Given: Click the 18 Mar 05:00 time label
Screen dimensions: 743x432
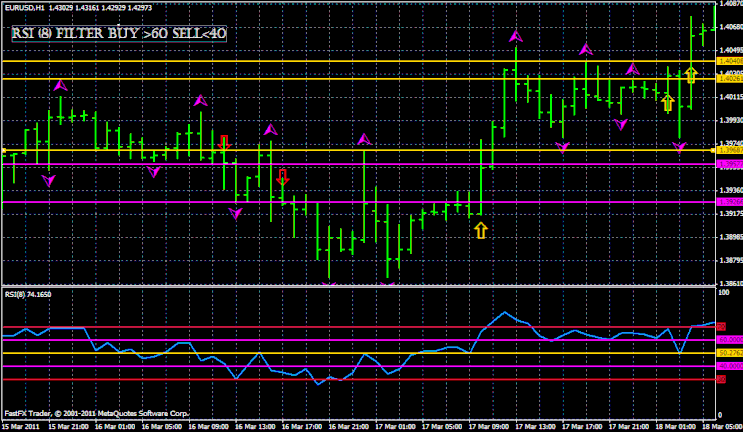Looking at the screenshot, I should click(x=722, y=427).
